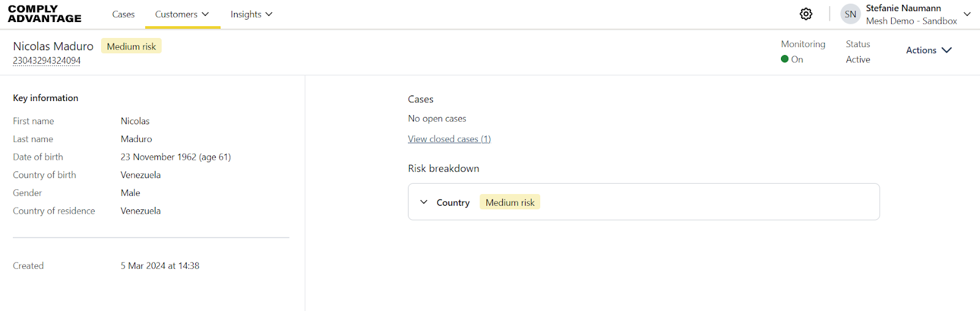
Task: Open the Insights menu dropdown
Action: click(x=251, y=14)
